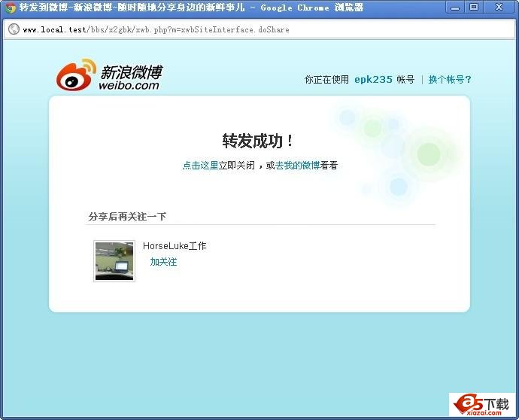The height and width of the screenshot is (420, 519).
Task: Click the Sina Weibo logo
Action: coord(110,75)
